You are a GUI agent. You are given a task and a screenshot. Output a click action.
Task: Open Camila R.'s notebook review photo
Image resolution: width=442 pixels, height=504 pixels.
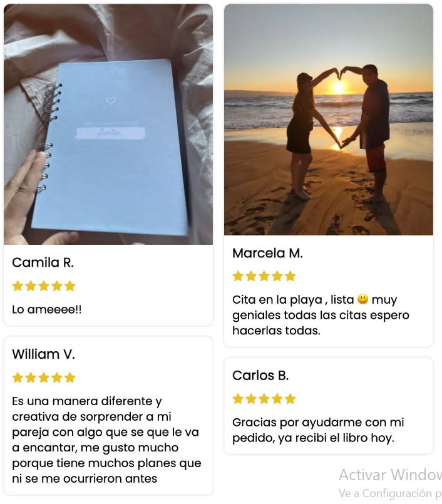108,124
